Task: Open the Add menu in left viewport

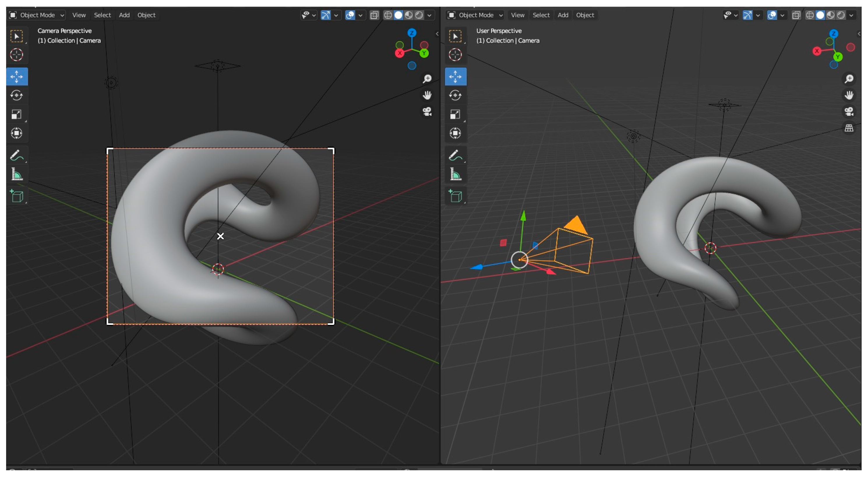Action: coord(124,15)
